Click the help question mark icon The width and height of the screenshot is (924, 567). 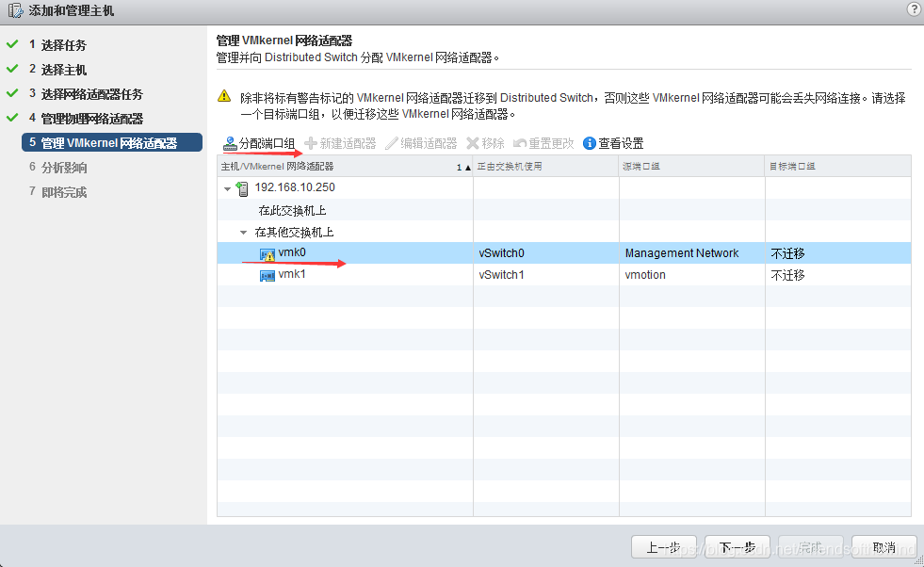pyautogui.click(x=914, y=8)
